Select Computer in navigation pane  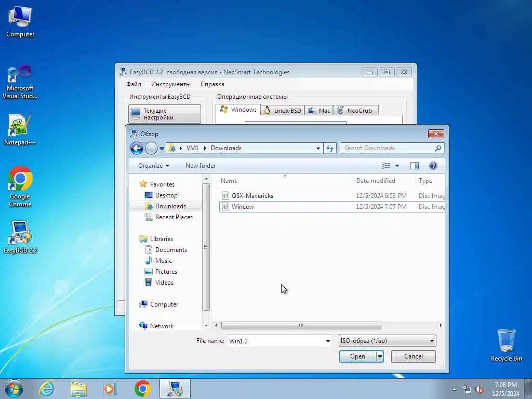(x=159, y=304)
